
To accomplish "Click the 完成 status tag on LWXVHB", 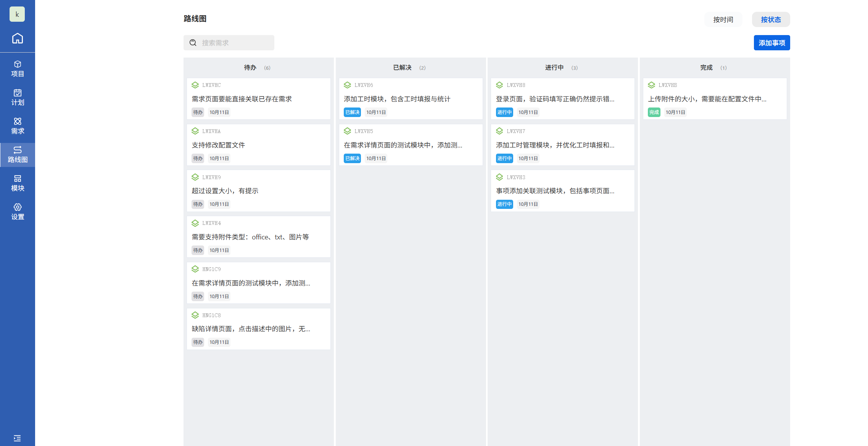I will (x=654, y=112).
